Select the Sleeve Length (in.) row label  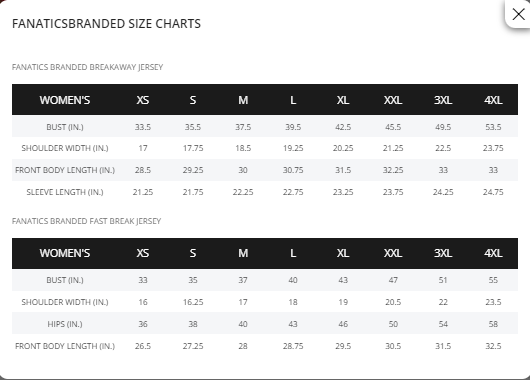click(65, 192)
